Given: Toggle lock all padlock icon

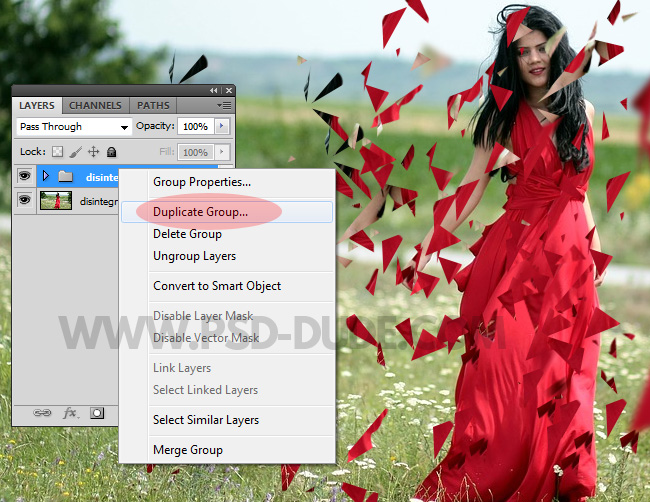Looking at the screenshot, I should point(111,152).
